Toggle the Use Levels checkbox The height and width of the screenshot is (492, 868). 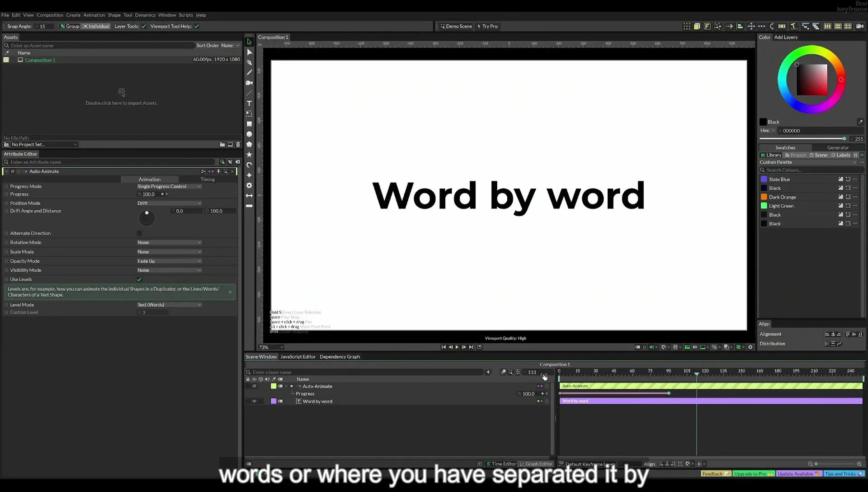[139, 279]
